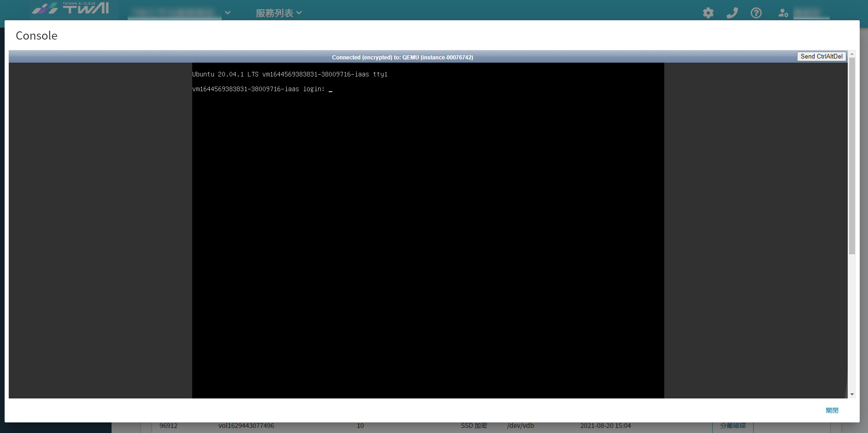Click the user account icon
Screen dimensions: 868x433
coord(783,13)
